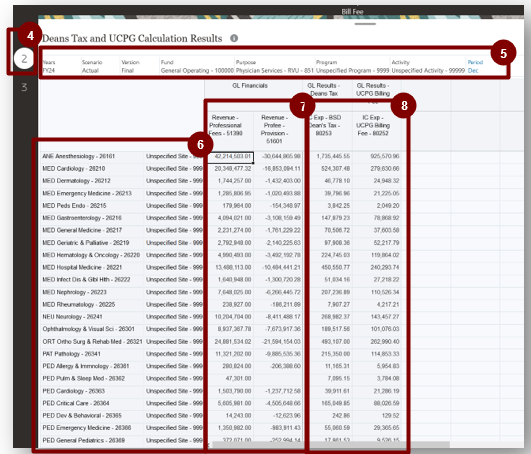Click the GL Financials column group header
The width and height of the screenshot is (531, 454).
(x=250, y=86)
